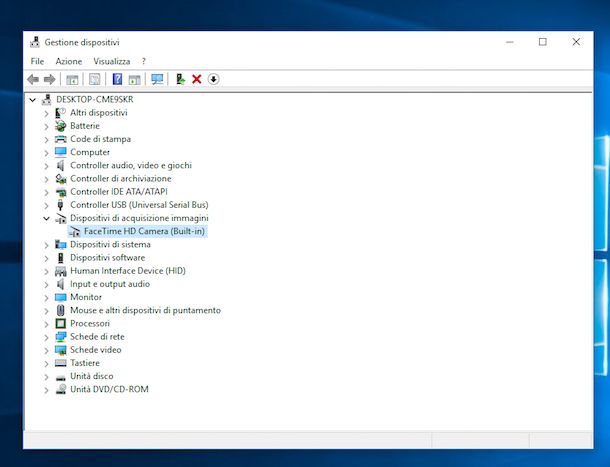The width and height of the screenshot is (610, 467).
Task: Expand the Controller USB category
Action: [47, 205]
